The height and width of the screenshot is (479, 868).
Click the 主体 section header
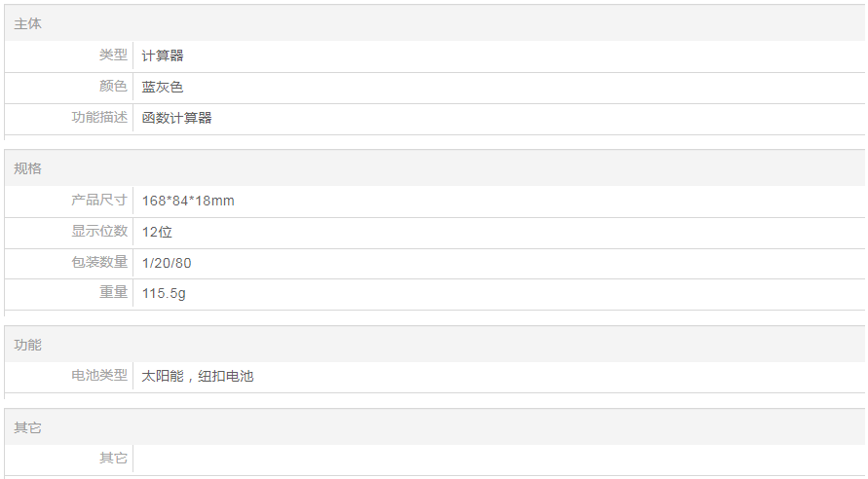click(x=28, y=23)
